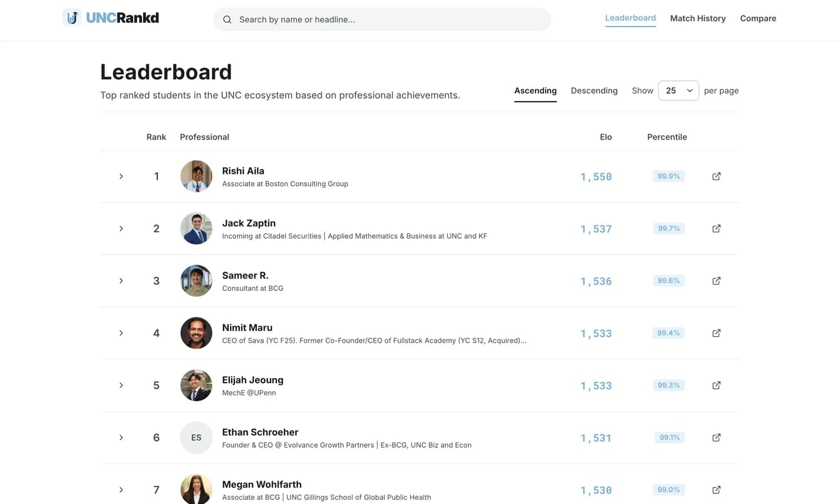
Task: Expand the Nimit Maru row
Action: coord(121,333)
